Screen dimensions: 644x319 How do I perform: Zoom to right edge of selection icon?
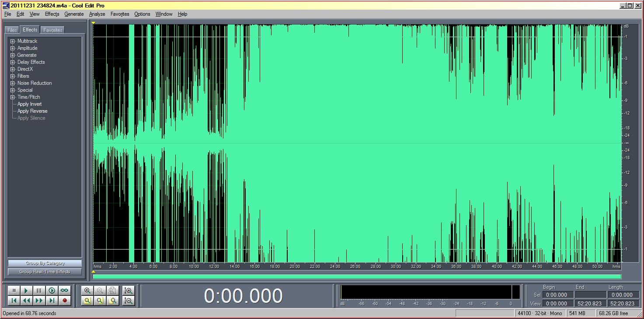113,301
